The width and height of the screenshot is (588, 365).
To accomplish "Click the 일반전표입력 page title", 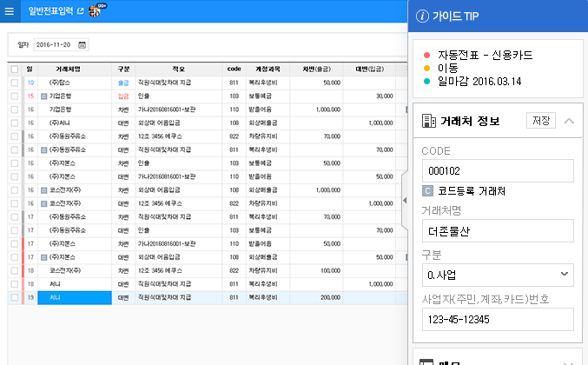I will click(50, 11).
